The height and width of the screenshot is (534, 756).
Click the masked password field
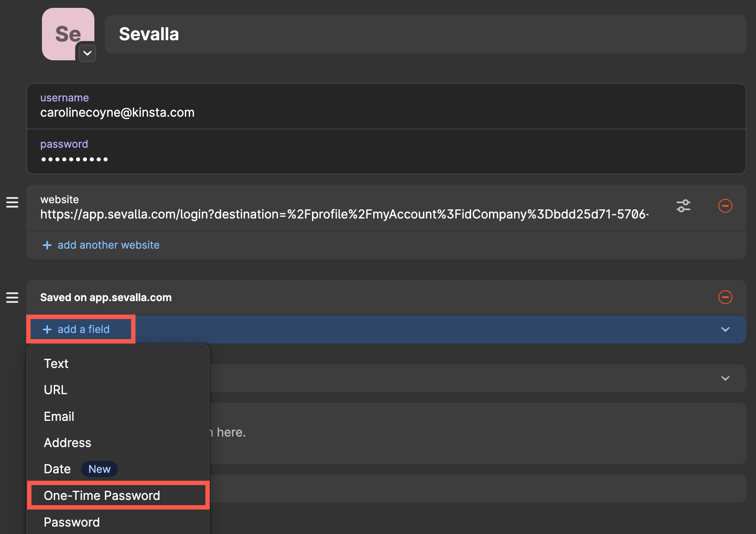386,151
